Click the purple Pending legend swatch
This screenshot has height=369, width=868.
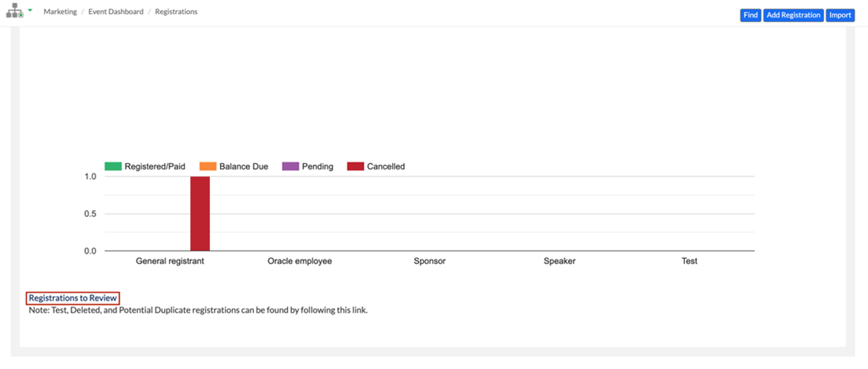click(x=290, y=166)
